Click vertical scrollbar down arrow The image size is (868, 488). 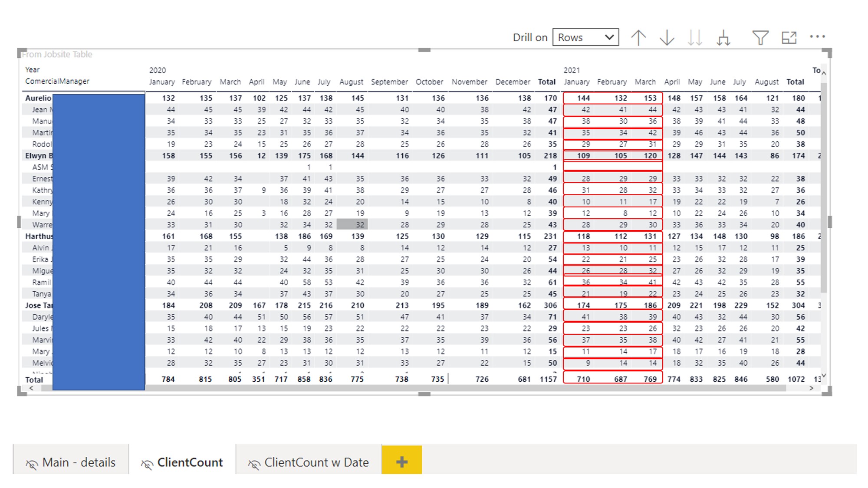pyautogui.click(x=824, y=375)
